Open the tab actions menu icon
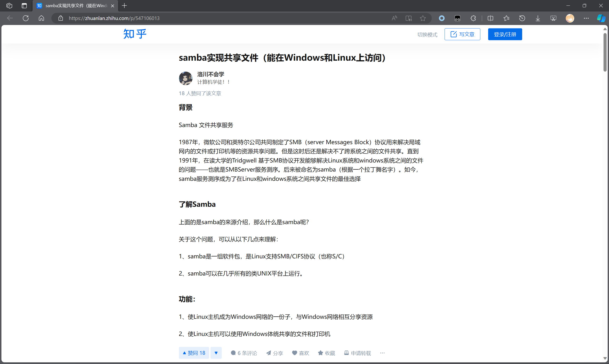This screenshot has height=364, width=609. point(24,6)
